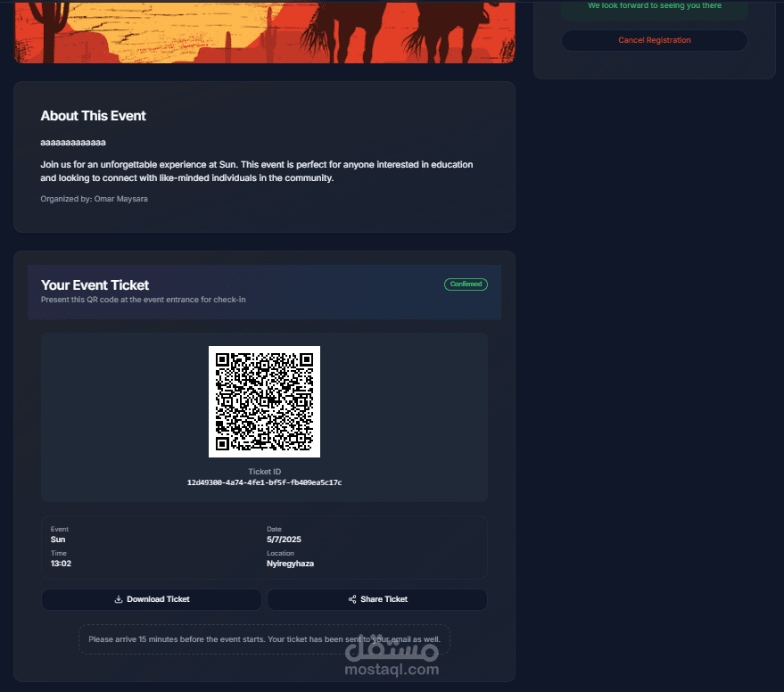
Task: Click the western sunset banner image
Action: click(265, 31)
